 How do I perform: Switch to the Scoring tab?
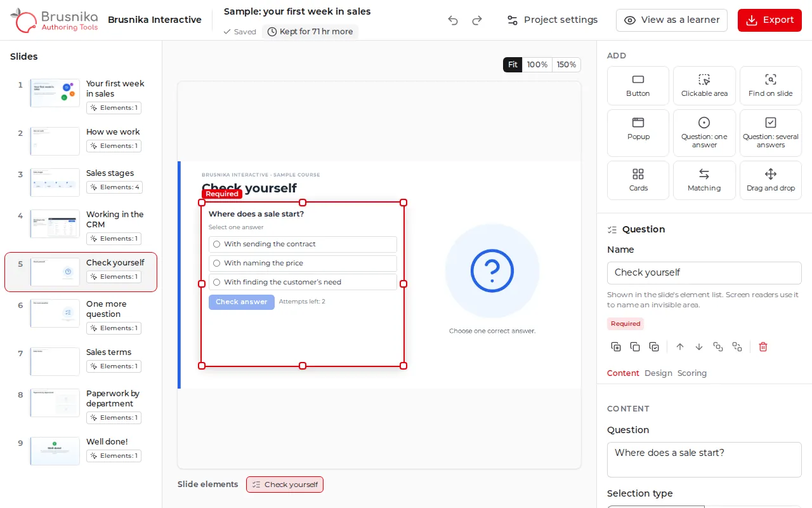tap(691, 373)
